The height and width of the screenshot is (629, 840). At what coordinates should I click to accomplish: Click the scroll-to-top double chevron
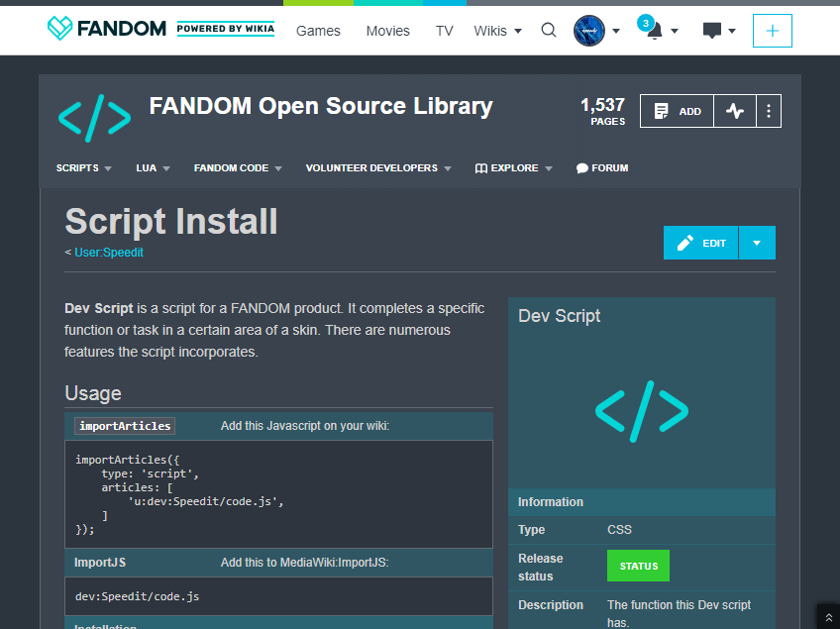829,616
